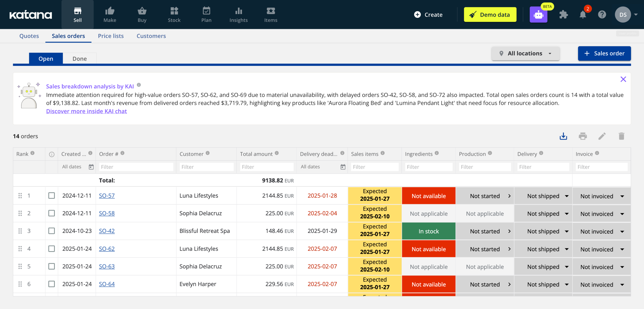Click the Customer filter input field
The image size is (644, 309).
[x=206, y=167]
